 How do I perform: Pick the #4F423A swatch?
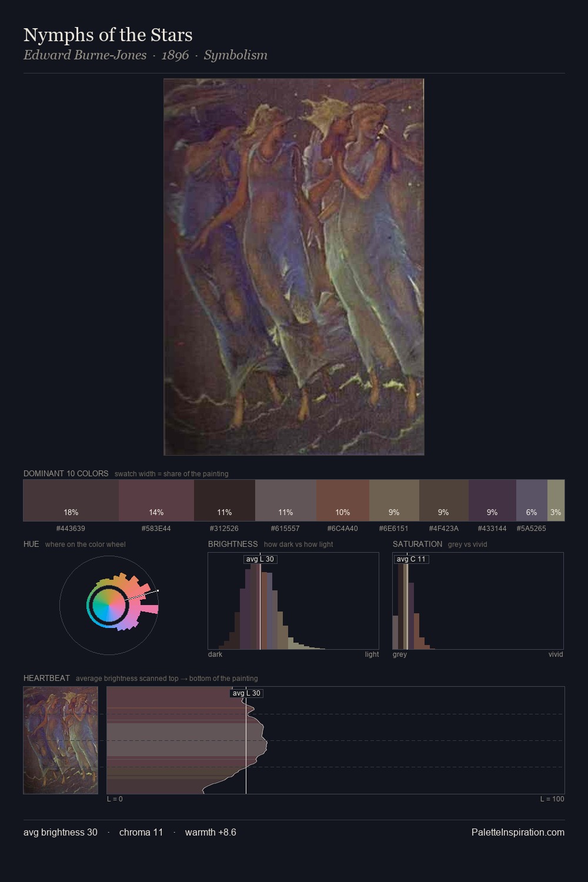444,500
